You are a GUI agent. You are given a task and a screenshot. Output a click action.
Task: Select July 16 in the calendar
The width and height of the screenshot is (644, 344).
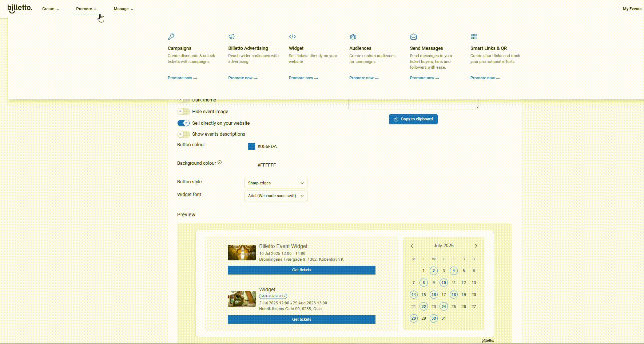point(434,295)
